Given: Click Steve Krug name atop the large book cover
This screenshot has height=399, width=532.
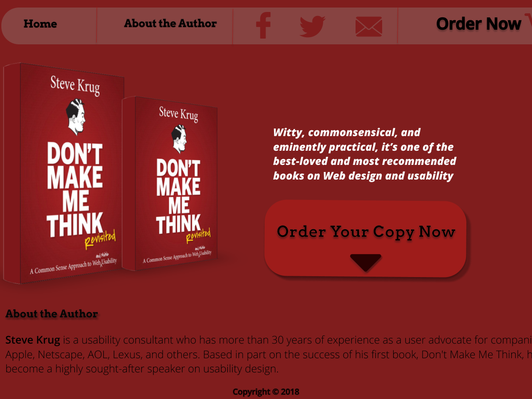Looking at the screenshot, I should [75, 85].
